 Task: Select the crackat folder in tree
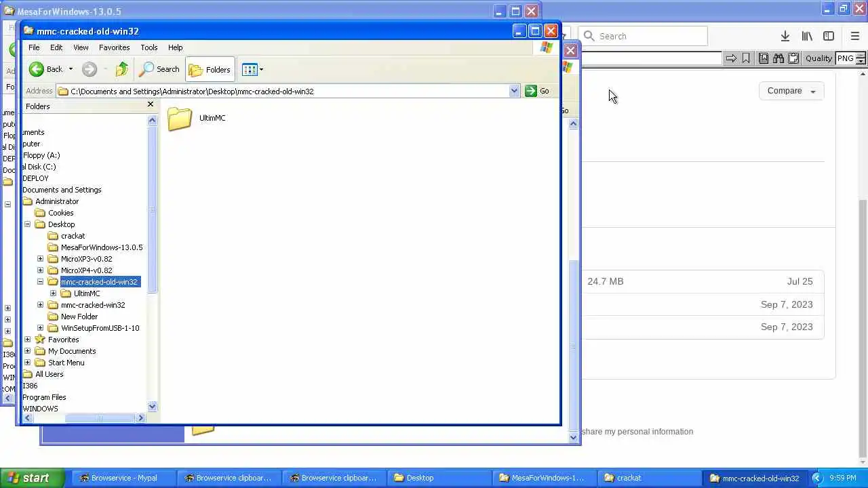(x=73, y=236)
